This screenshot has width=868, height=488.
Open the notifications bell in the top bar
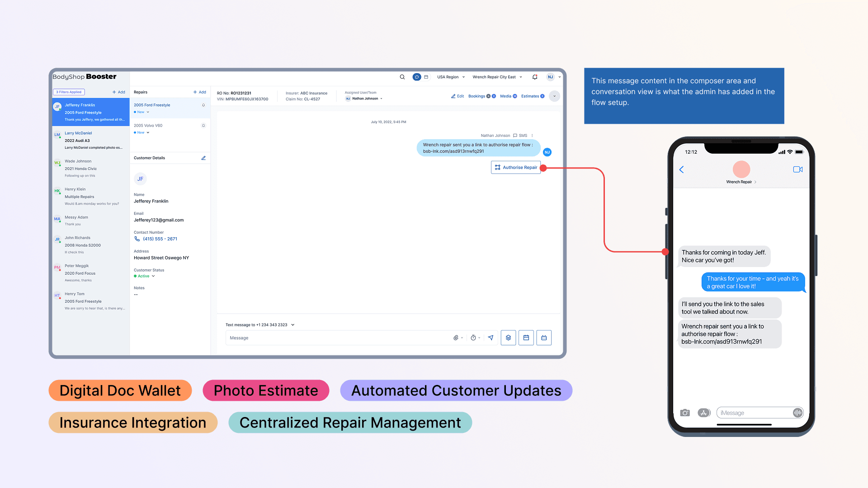(x=535, y=77)
